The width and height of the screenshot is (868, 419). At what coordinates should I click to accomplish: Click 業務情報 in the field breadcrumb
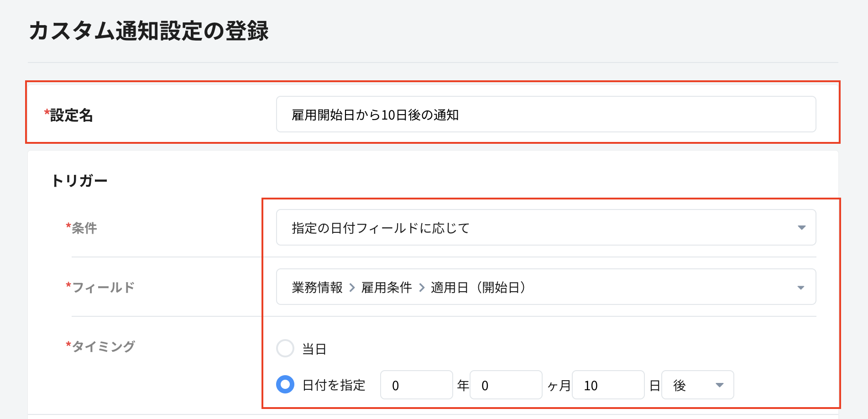(x=317, y=288)
